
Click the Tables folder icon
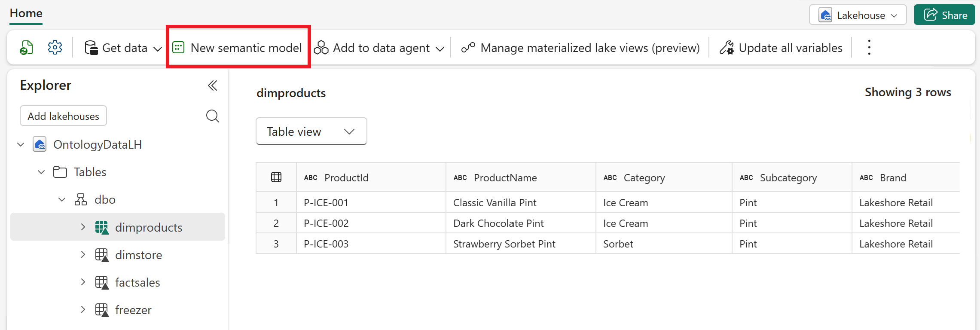[60, 172]
